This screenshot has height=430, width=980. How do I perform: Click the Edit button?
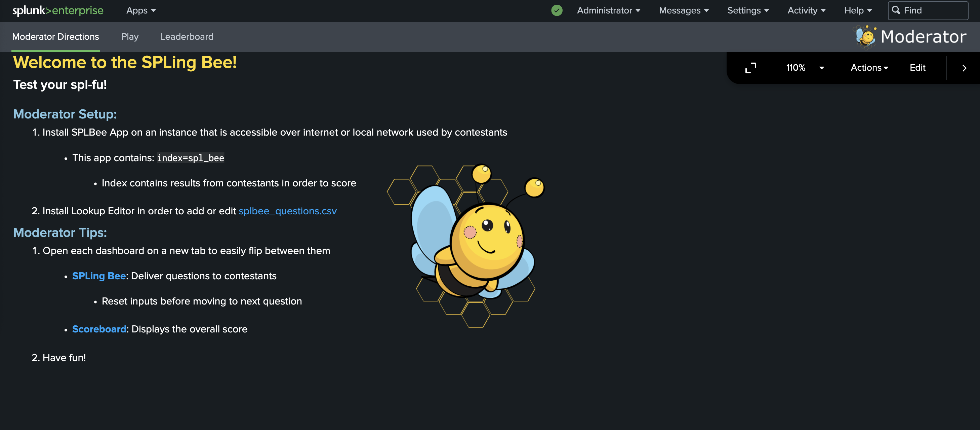[917, 68]
